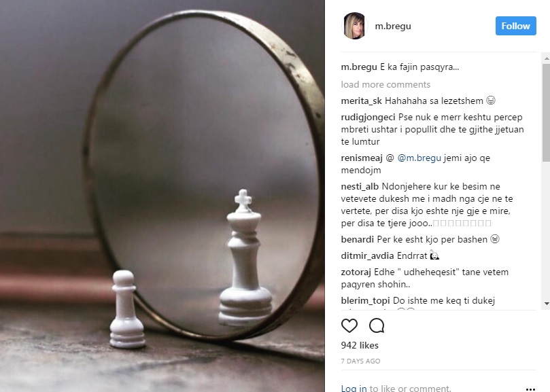
Task: Open renismeaj commenter profile
Action: tap(362, 158)
